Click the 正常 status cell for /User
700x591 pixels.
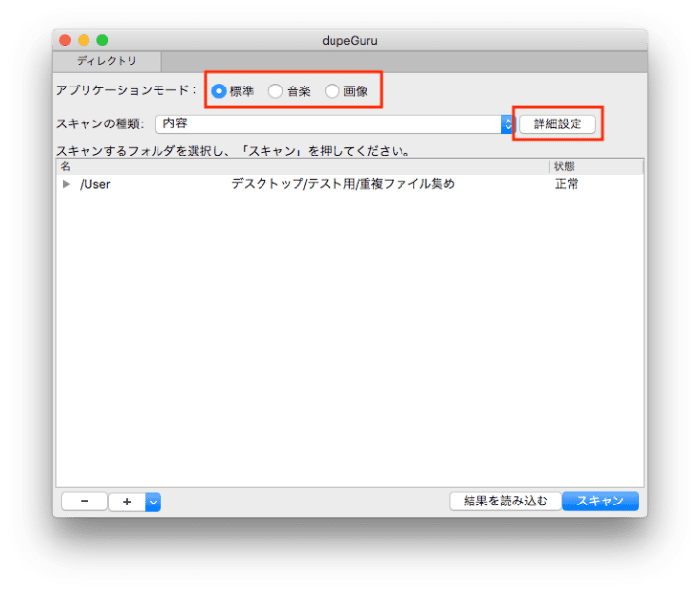567,184
